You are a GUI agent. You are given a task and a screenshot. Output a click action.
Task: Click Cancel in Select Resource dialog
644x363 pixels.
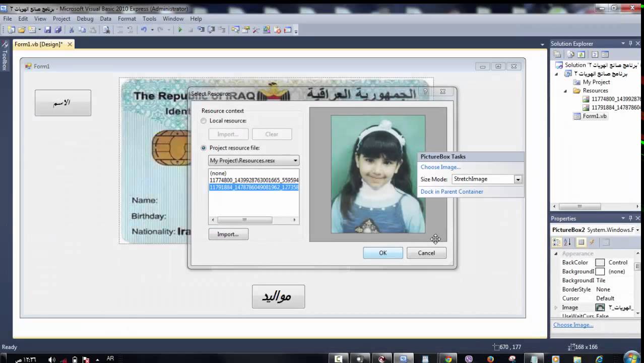tap(426, 253)
